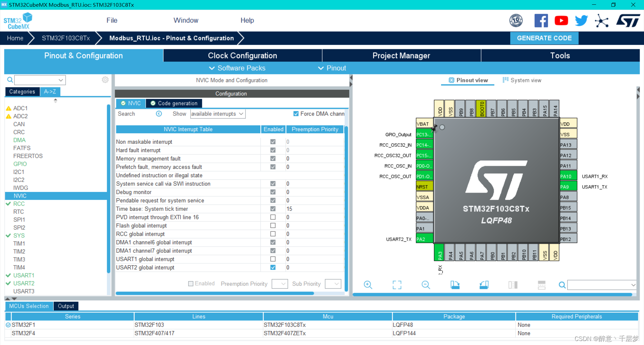Image resolution: width=644 pixels, height=345 pixels.
Task: Expand the Software Packs menu
Action: [237, 68]
